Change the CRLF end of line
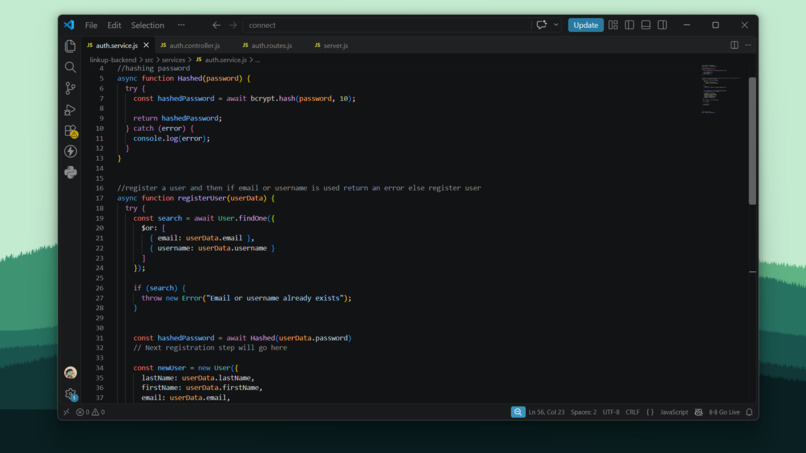Image resolution: width=806 pixels, height=453 pixels. click(x=632, y=412)
